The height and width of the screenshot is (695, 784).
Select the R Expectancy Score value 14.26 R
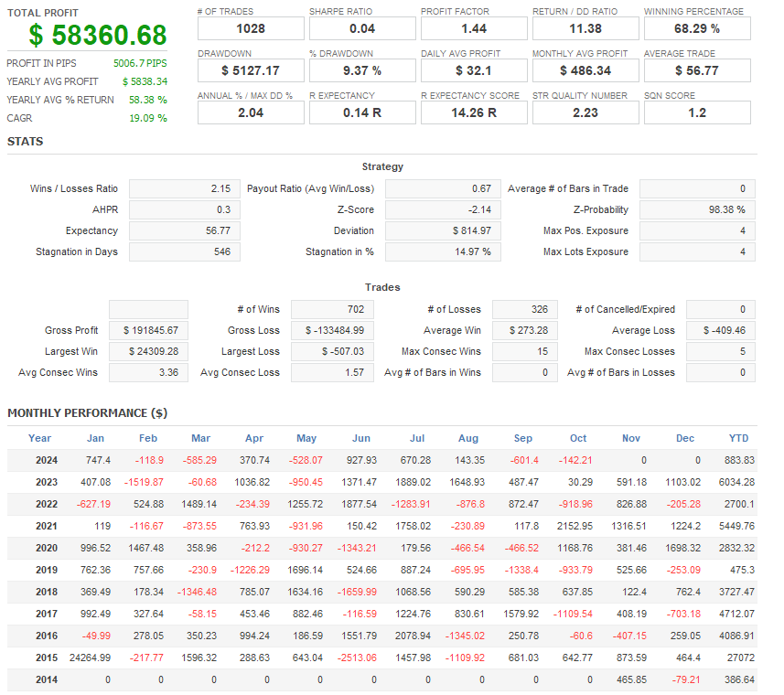point(474,112)
